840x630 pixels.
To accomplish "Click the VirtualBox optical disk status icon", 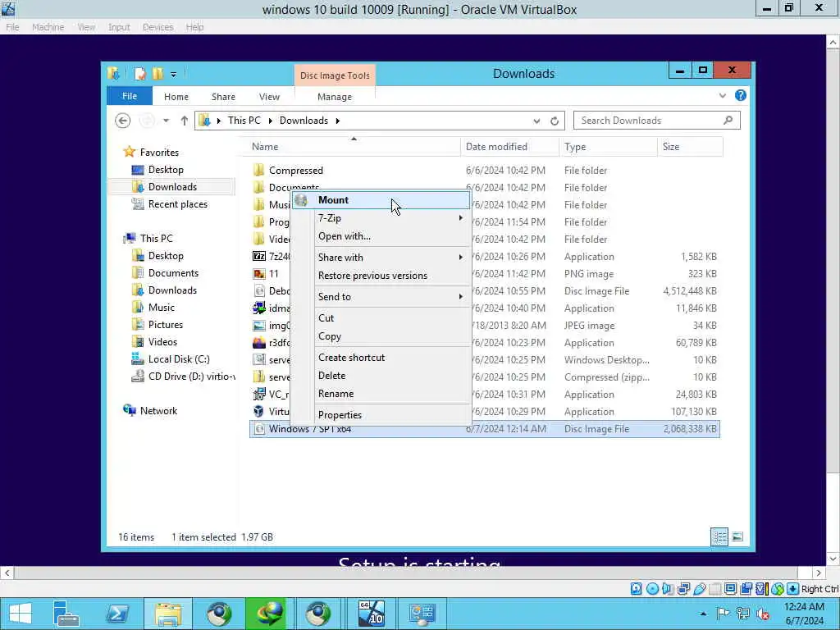I will point(652,589).
